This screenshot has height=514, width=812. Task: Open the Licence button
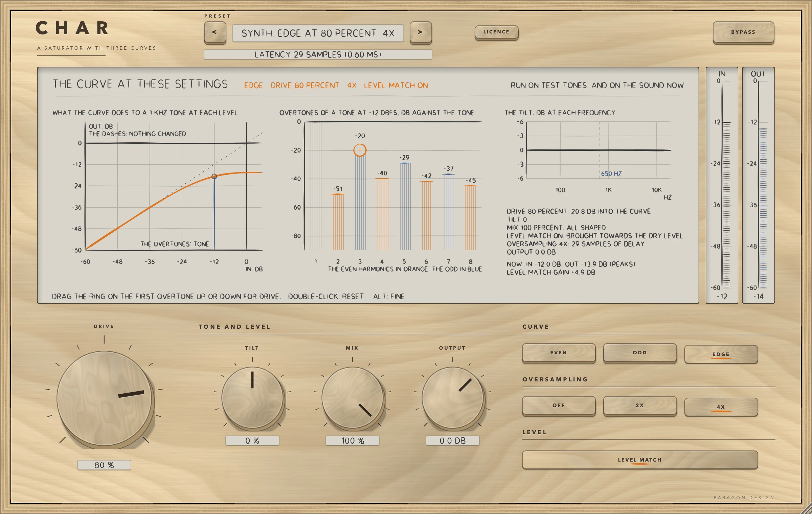click(x=496, y=32)
